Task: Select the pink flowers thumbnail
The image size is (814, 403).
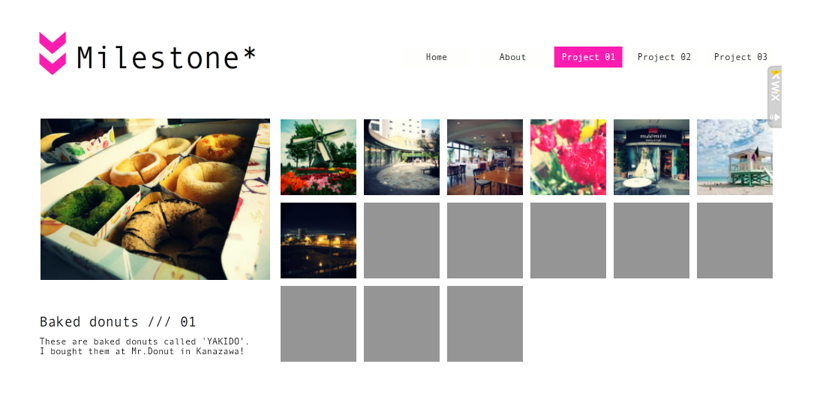Action: click(x=568, y=157)
